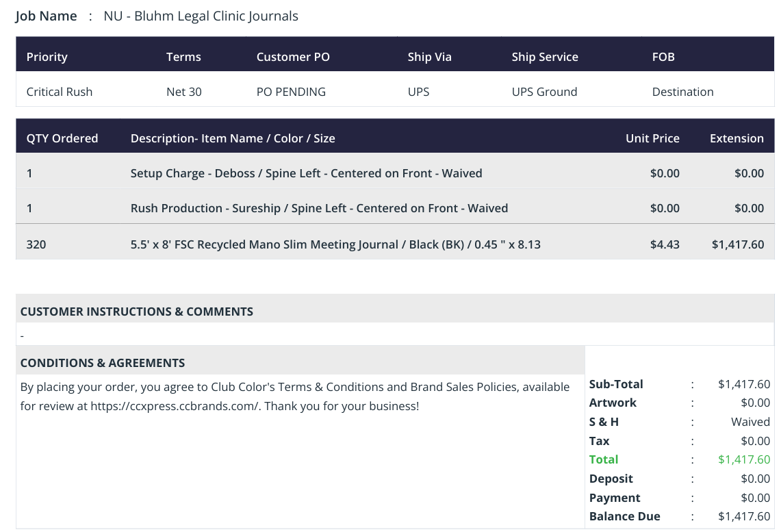The image size is (781, 532).
Task: Select the PO PENDING value
Action: (x=291, y=92)
